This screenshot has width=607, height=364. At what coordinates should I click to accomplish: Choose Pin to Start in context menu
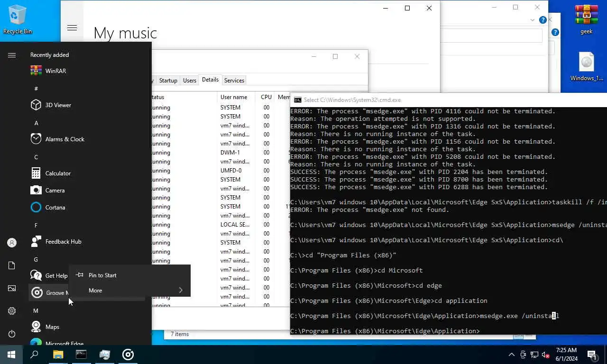coord(129,275)
